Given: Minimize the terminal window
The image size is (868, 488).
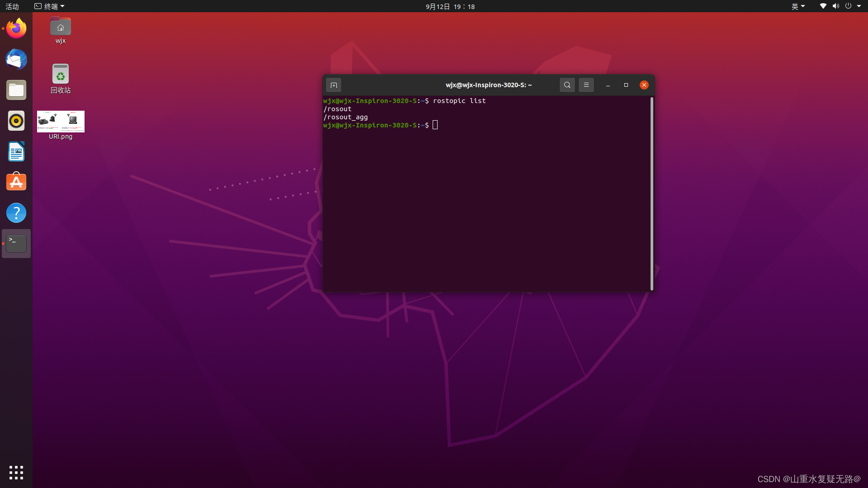Looking at the screenshot, I should (x=608, y=85).
